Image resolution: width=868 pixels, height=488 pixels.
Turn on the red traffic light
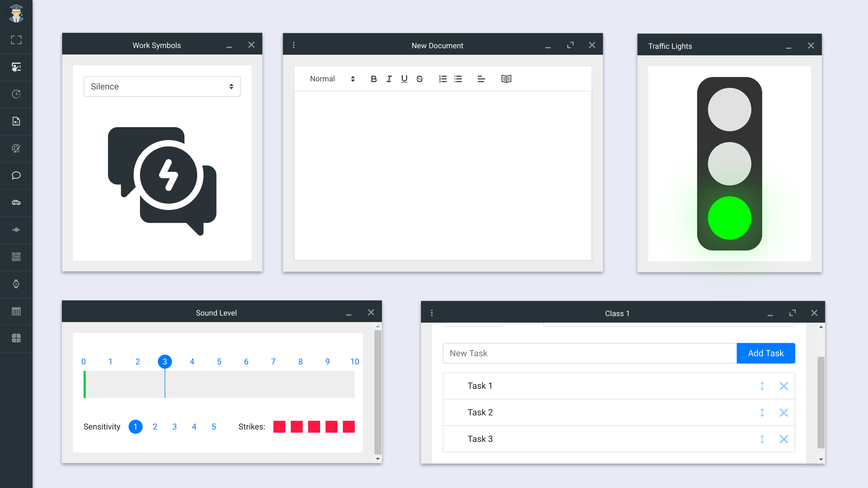(729, 110)
